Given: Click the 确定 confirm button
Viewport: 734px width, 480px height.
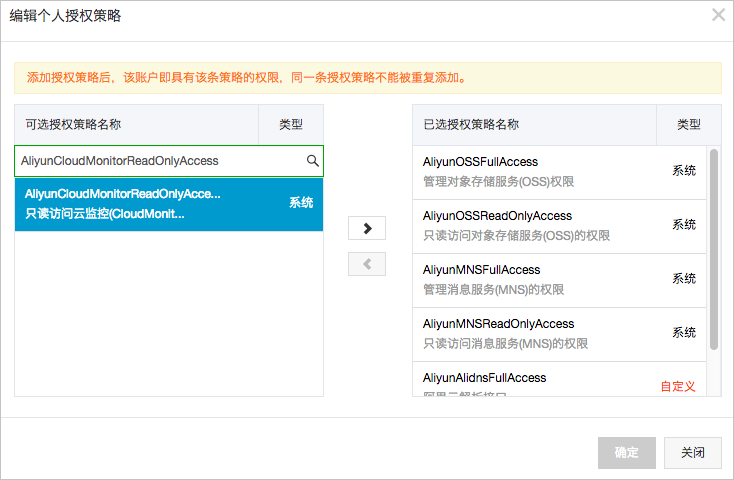Looking at the screenshot, I should click(627, 453).
